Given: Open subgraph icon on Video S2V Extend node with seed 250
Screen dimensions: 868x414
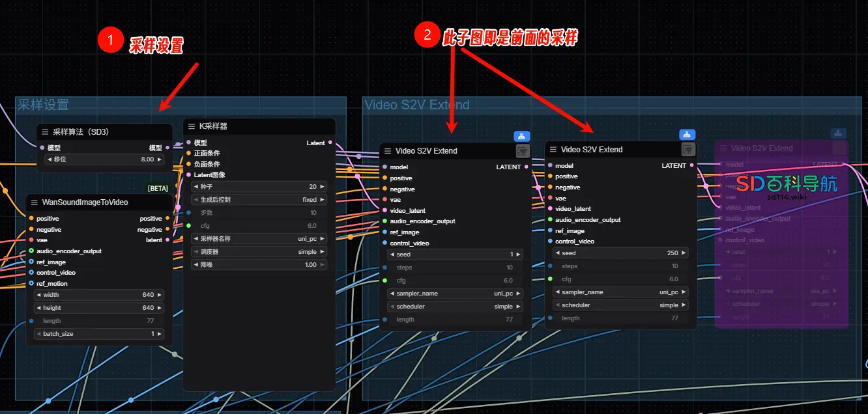Looking at the screenshot, I should (x=687, y=150).
